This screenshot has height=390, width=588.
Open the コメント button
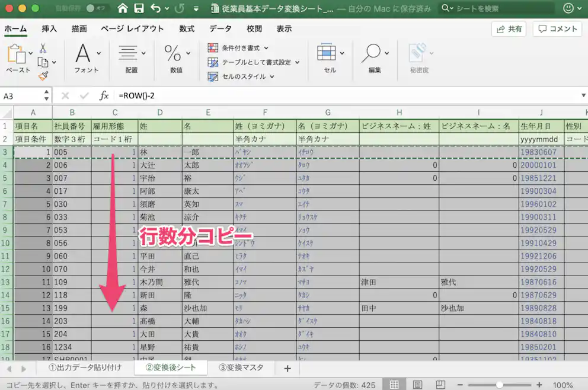tap(556, 28)
